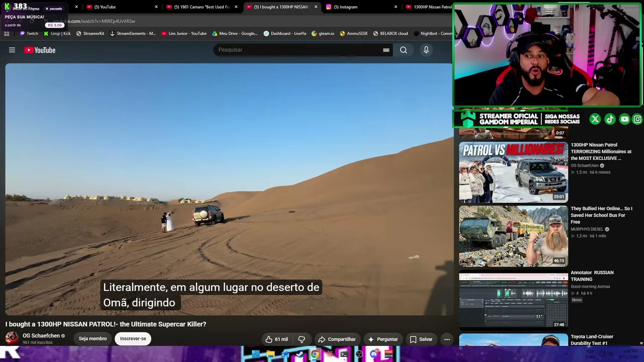
Task: Click the desert video player area
Action: pyautogui.click(x=229, y=189)
